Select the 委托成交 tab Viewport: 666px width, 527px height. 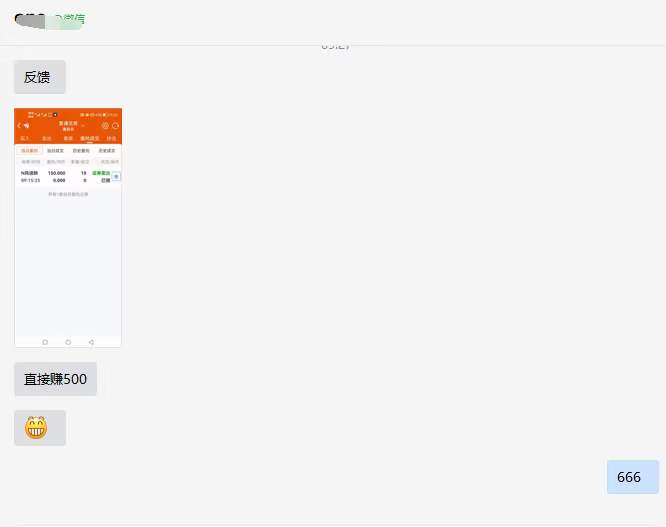(90, 138)
